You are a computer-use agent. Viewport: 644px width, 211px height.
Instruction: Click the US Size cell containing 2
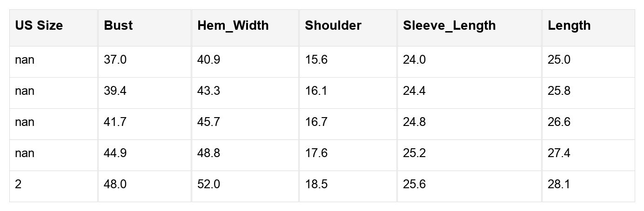pyautogui.click(x=18, y=185)
